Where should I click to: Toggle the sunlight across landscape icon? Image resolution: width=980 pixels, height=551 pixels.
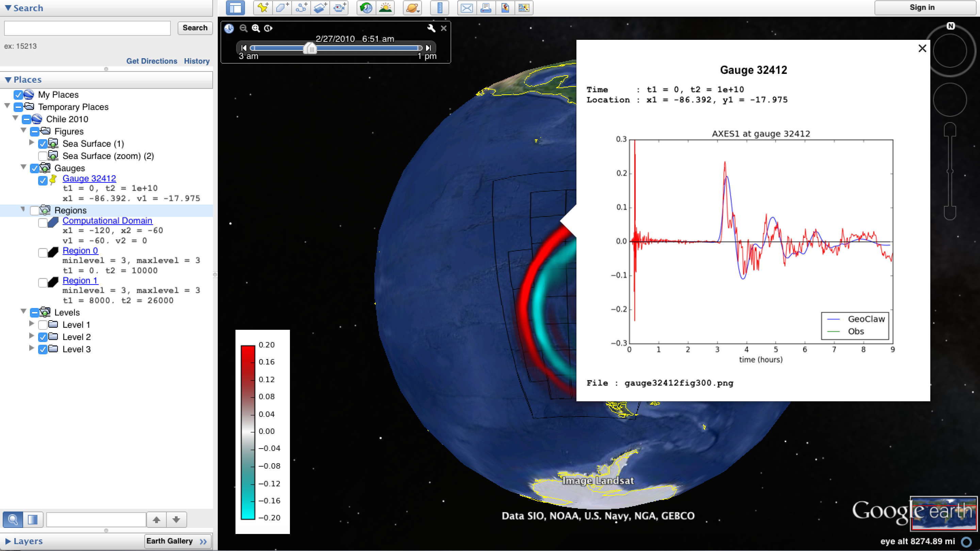(x=386, y=7)
